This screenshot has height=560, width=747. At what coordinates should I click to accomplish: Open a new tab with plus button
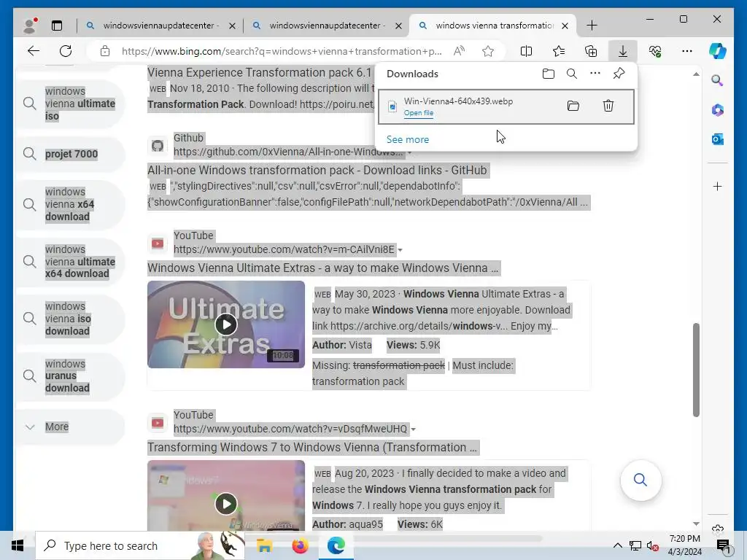pos(592,26)
